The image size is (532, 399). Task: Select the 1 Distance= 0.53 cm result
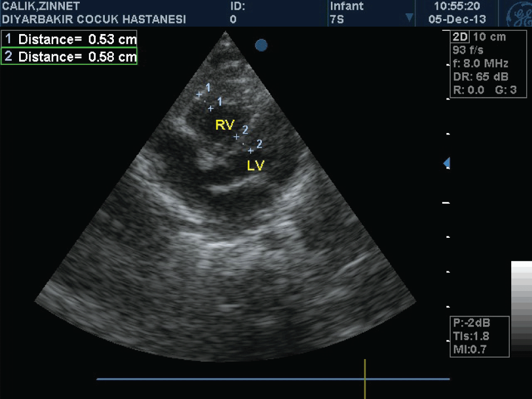70,39
